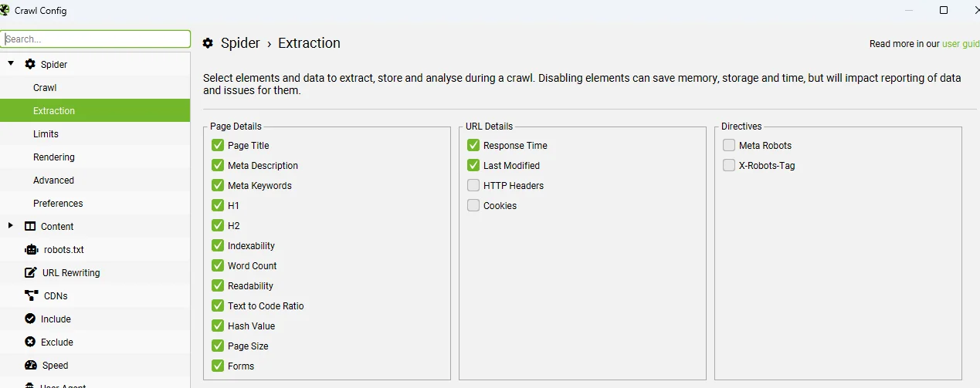This screenshot has width=980, height=388.
Task: Click the Speed gauge icon
Action: click(x=31, y=365)
